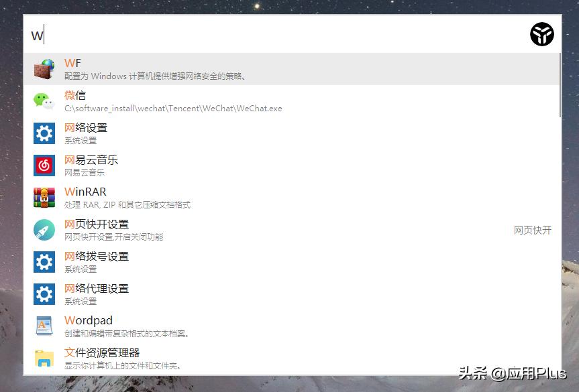Click the WeChat (微信) app icon

pos(44,101)
